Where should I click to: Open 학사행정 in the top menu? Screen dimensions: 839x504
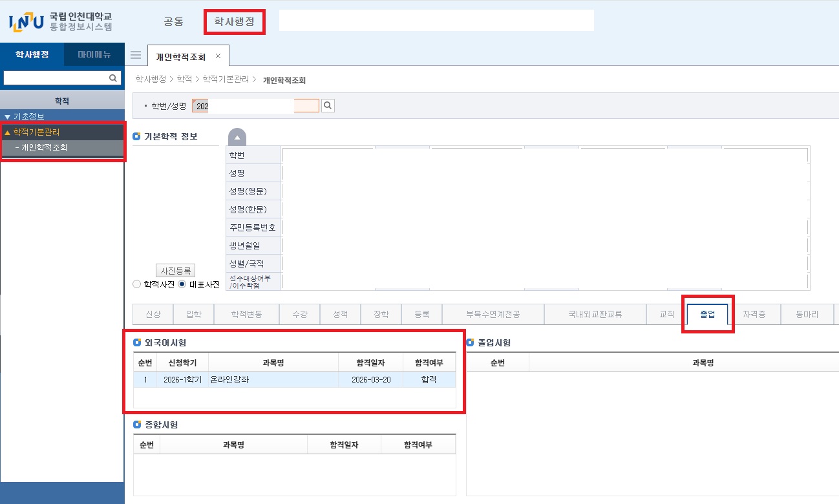[234, 22]
